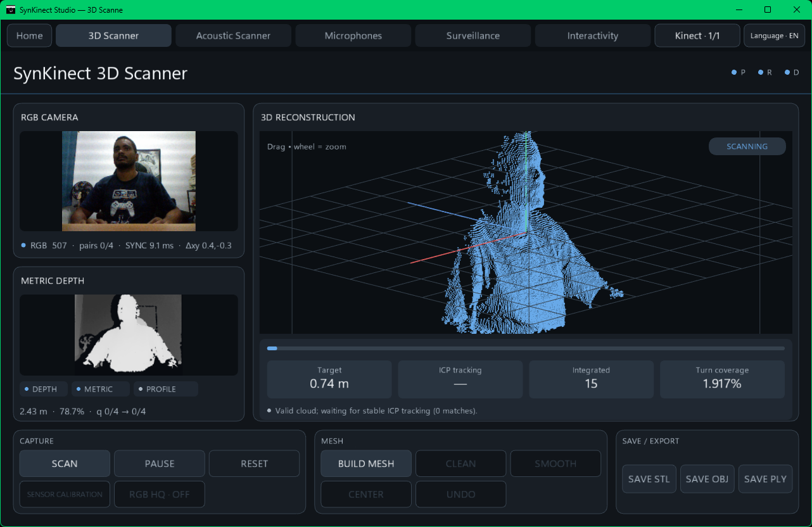Click the SynKinect Studio app icon in title bar
This screenshot has height=527, width=812.
coord(10,10)
